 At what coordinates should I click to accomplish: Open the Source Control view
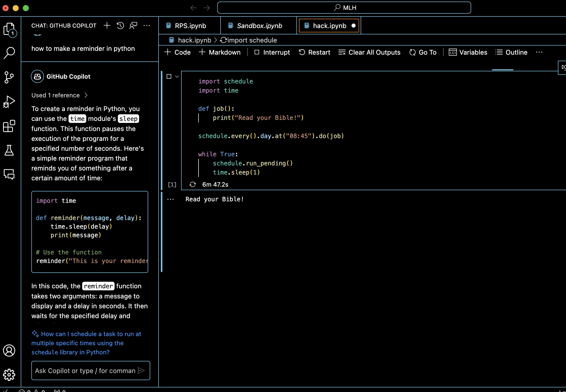coord(9,77)
